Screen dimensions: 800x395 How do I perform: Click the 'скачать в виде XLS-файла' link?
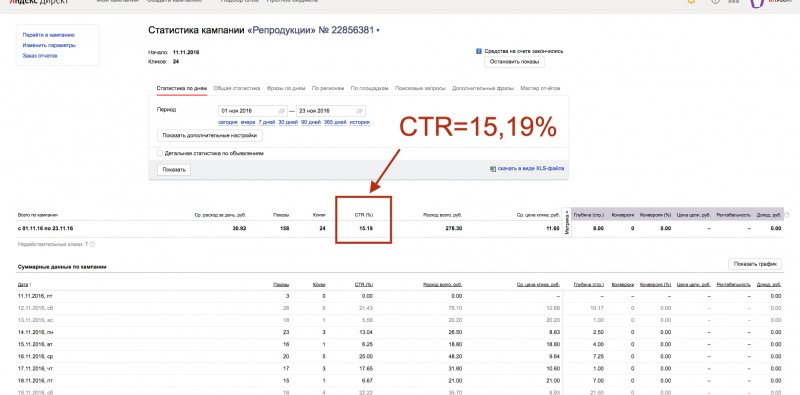[x=531, y=168]
